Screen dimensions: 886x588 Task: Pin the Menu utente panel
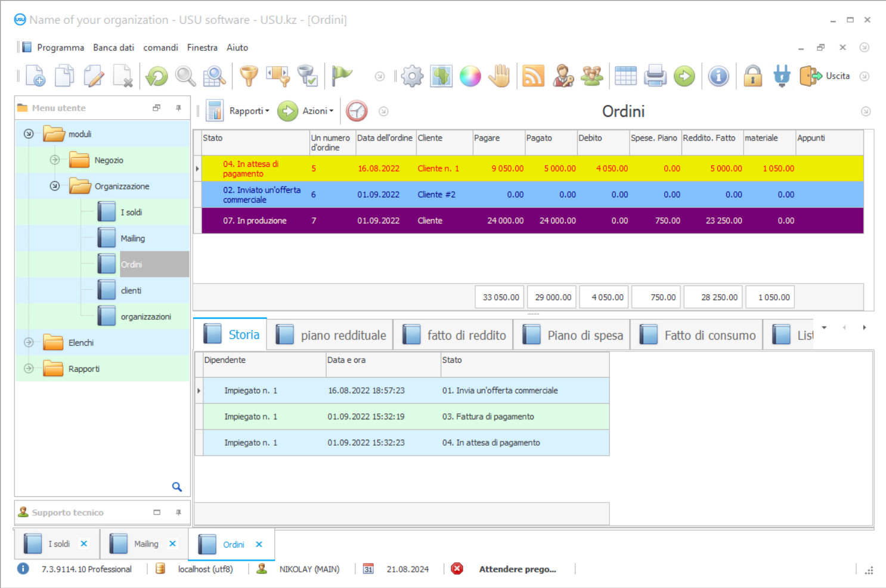[178, 108]
